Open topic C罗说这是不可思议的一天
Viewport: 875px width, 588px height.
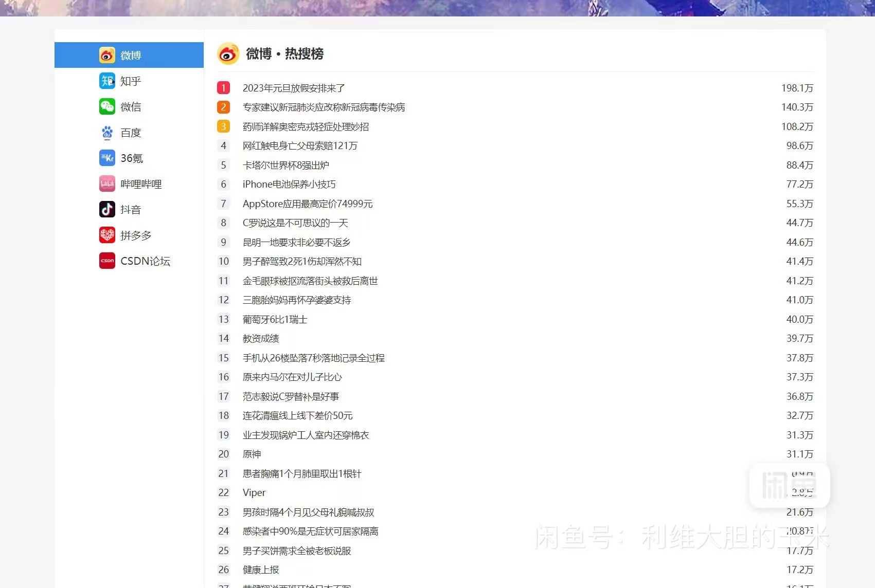coord(295,223)
